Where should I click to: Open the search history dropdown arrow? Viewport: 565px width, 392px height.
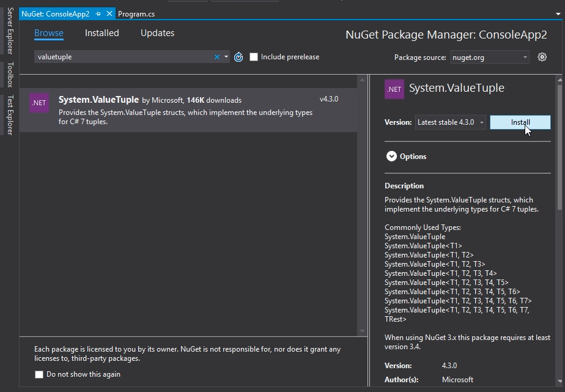226,57
